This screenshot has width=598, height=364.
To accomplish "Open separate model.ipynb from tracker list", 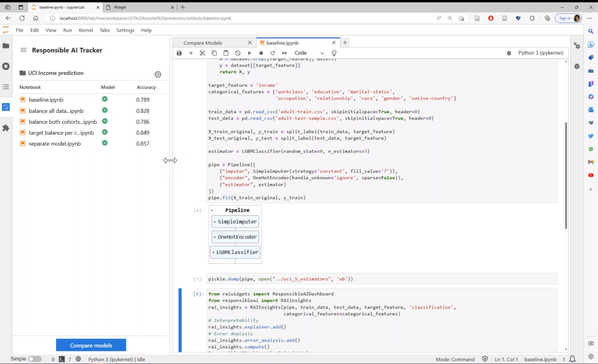I will coord(55,144).
